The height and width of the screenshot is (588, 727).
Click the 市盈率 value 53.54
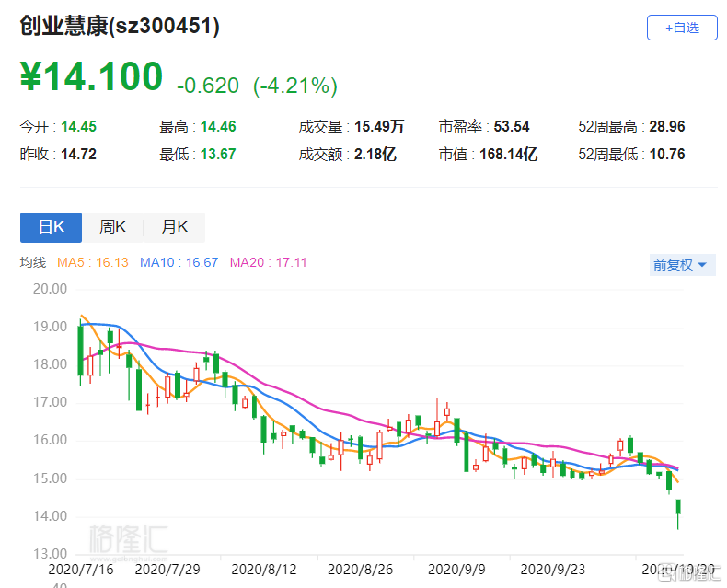[512, 127]
